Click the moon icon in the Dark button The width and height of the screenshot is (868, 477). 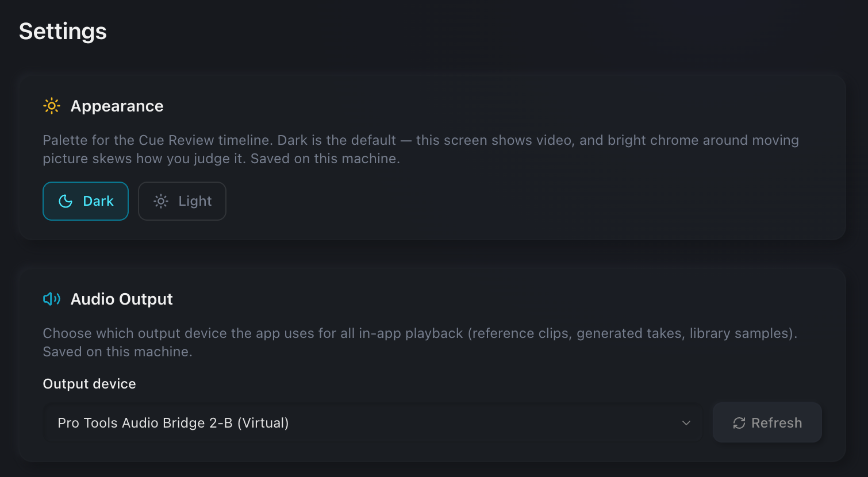pyautogui.click(x=66, y=201)
